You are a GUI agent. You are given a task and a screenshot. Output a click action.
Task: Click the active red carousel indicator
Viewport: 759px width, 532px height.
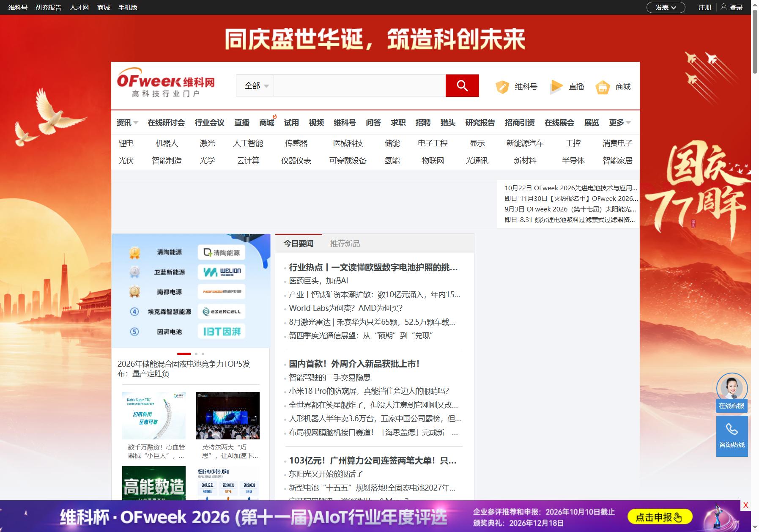tap(184, 354)
